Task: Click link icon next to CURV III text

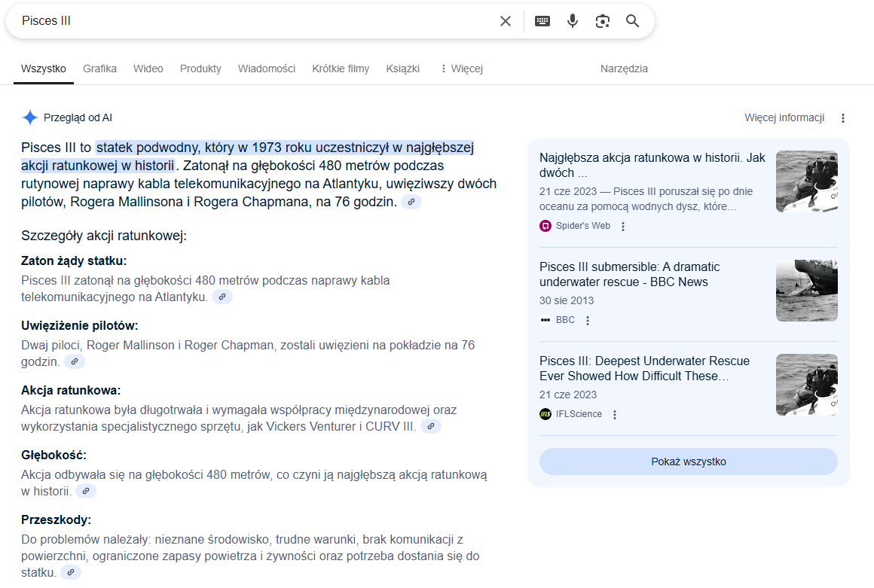Action: click(x=431, y=426)
